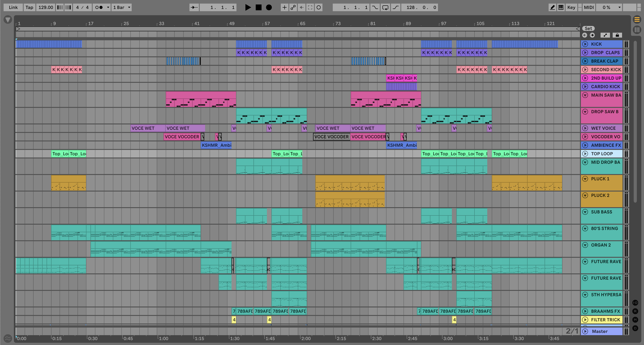The height and width of the screenshot is (345, 644).
Task: Select the first VOCE WET clip
Action: pos(148,128)
